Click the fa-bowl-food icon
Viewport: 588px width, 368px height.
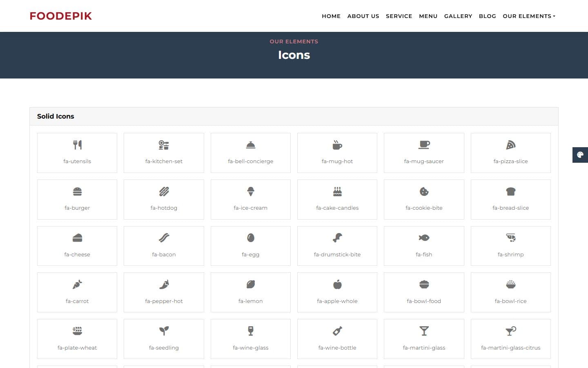click(424, 285)
